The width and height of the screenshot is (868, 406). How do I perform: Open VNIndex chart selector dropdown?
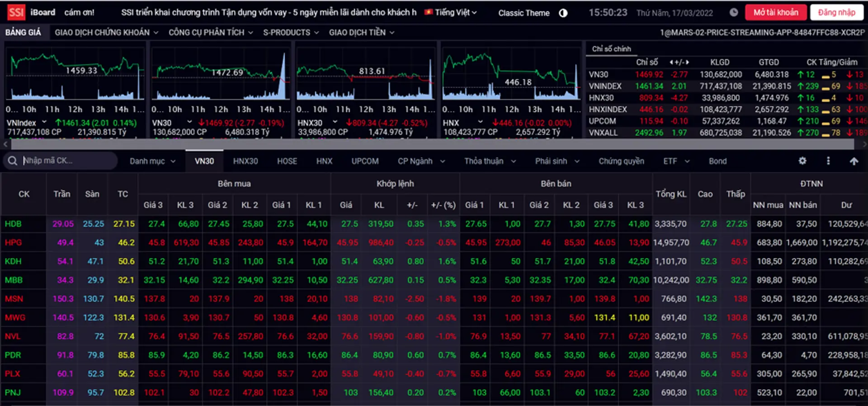click(x=44, y=122)
